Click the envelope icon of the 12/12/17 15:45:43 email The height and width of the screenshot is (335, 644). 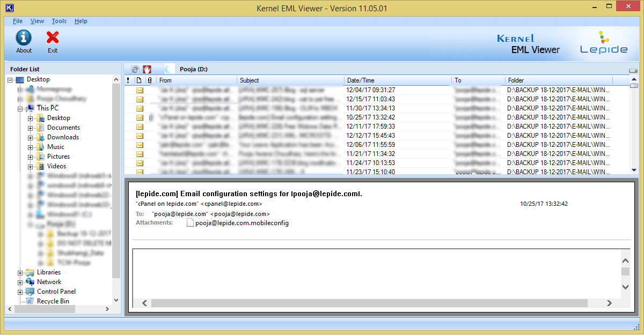pos(140,136)
